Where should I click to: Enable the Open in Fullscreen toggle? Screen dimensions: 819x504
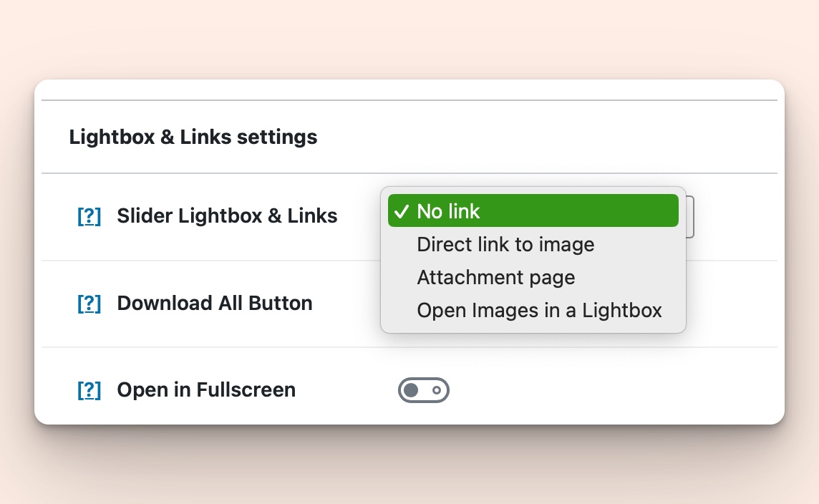tap(423, 390)
